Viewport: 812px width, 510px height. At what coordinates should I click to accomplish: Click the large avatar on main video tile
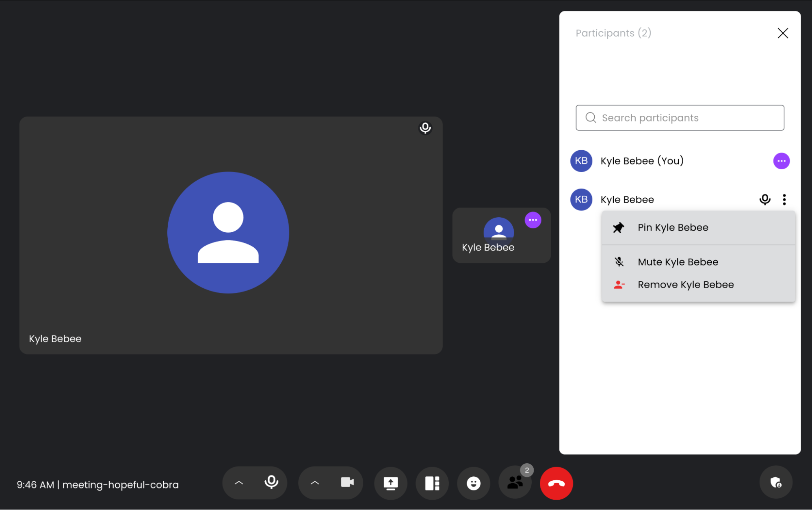228,233
